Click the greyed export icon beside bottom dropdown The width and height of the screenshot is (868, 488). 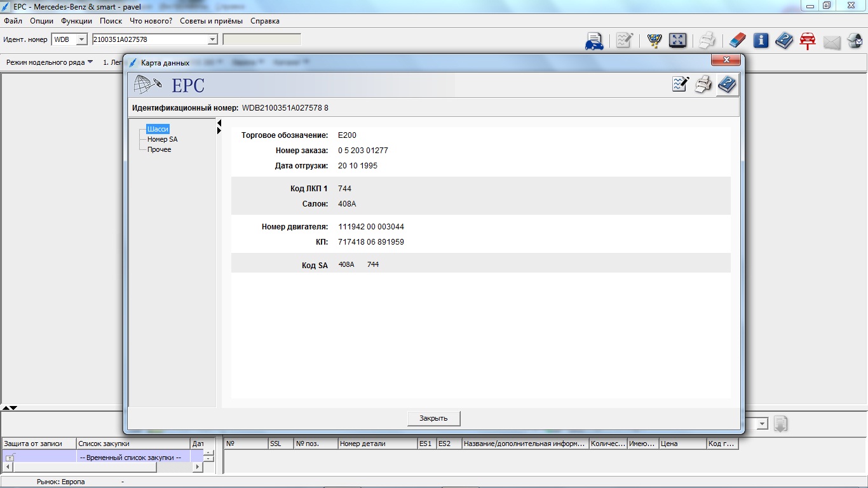click(781, 424)
